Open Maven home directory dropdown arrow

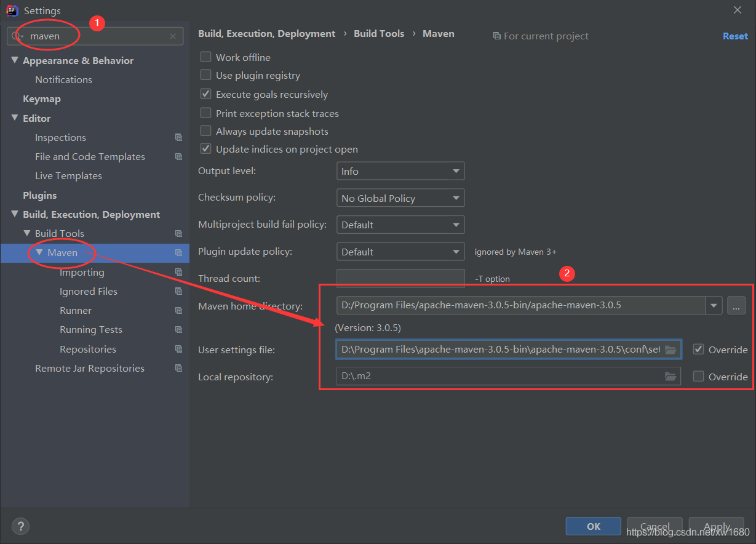[x=714, y=305]
